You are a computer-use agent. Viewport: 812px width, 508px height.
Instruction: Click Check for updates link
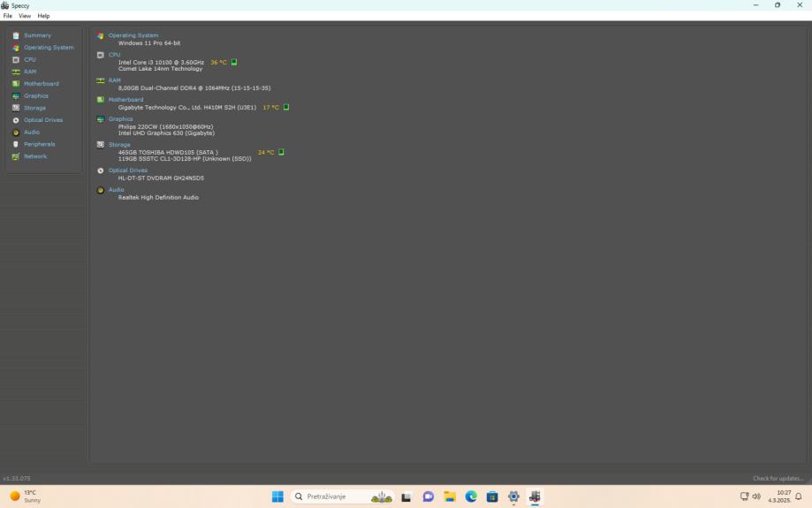pos(778,478)
